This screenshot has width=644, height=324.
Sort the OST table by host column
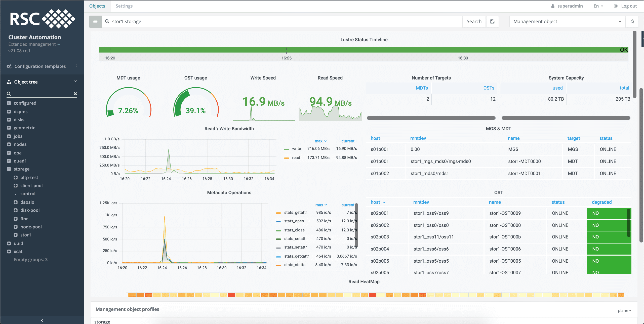pos(375,202)
